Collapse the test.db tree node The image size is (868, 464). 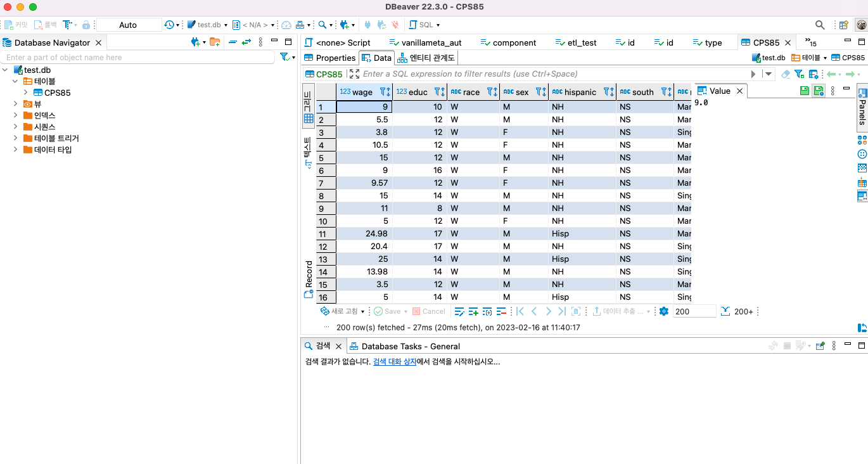point(6,70)
